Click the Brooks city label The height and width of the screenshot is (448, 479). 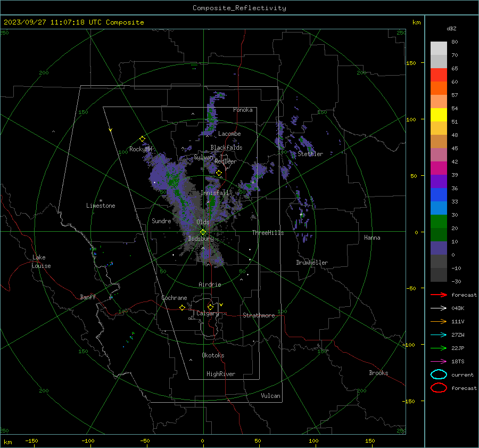tap(378, 373)
